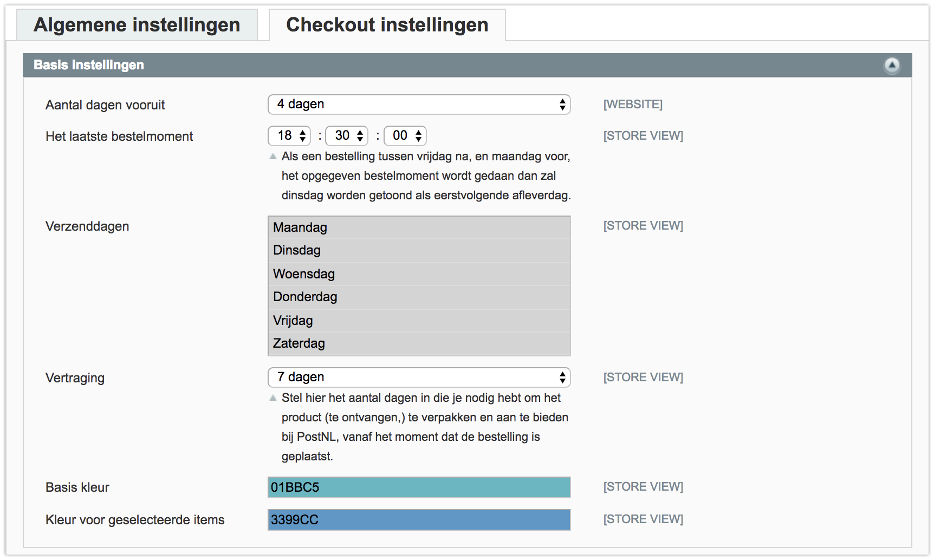The height and width of the screenshot is (560, 934).
Task: Click the 3399CC selected items color field
Action: click(x=419, y=520)
